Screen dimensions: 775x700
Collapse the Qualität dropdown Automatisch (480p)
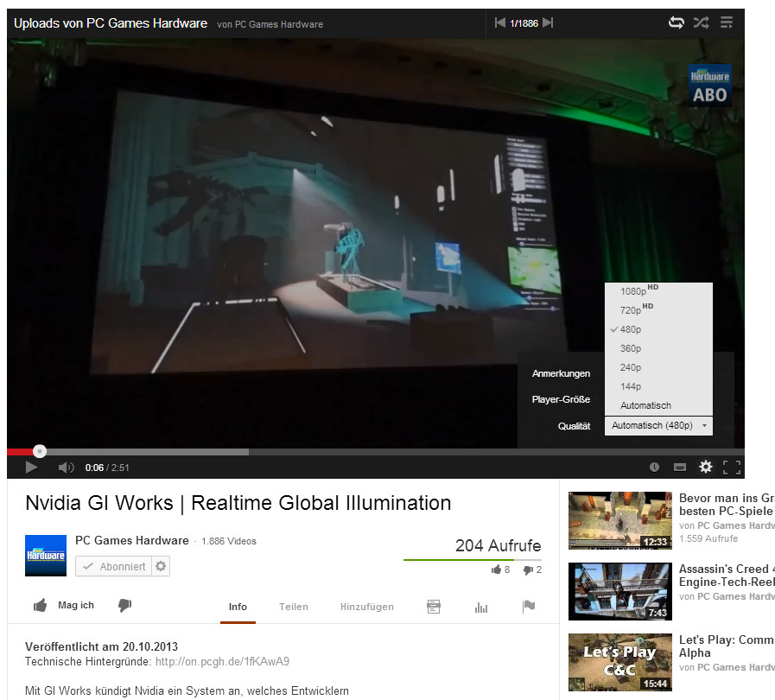[659, 426]
